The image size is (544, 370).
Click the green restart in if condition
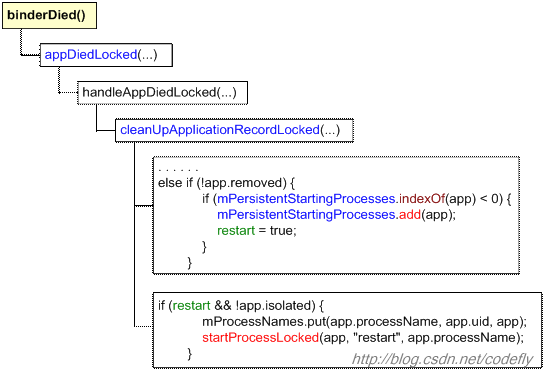pyautogui.click(x=192, y=306)
